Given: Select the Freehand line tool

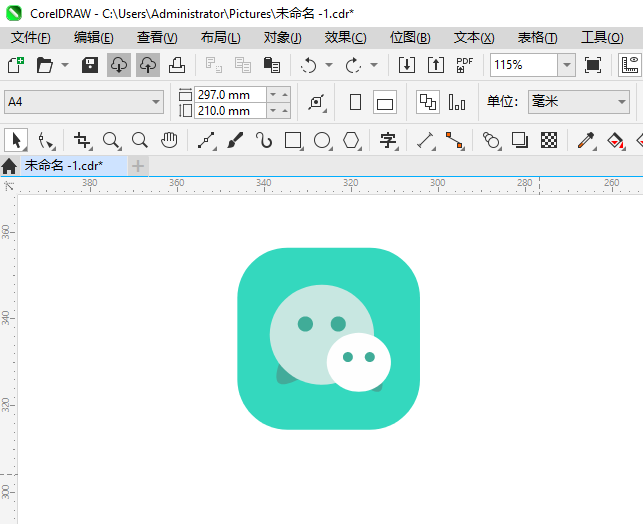Looking at the screenshot, I should click(207, 140).
